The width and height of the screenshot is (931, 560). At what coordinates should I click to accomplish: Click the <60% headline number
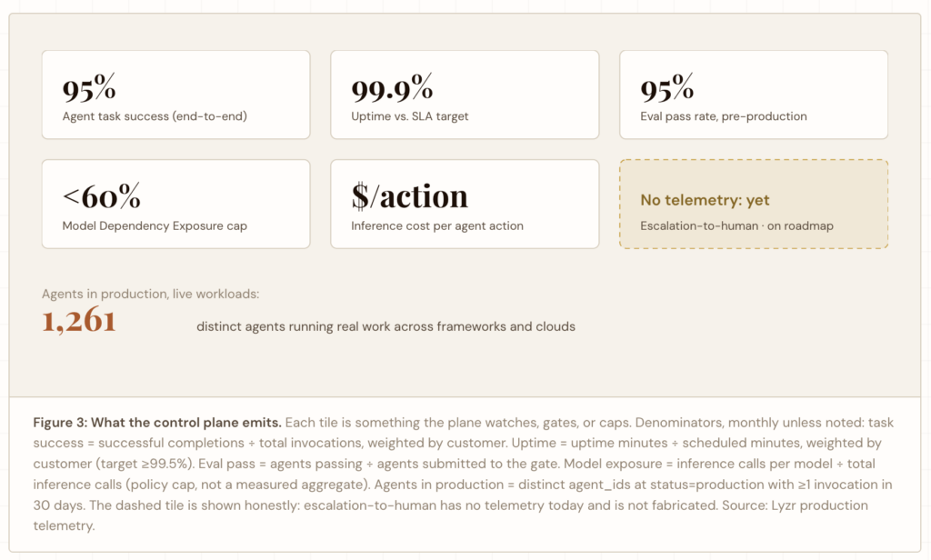[102, 196]
